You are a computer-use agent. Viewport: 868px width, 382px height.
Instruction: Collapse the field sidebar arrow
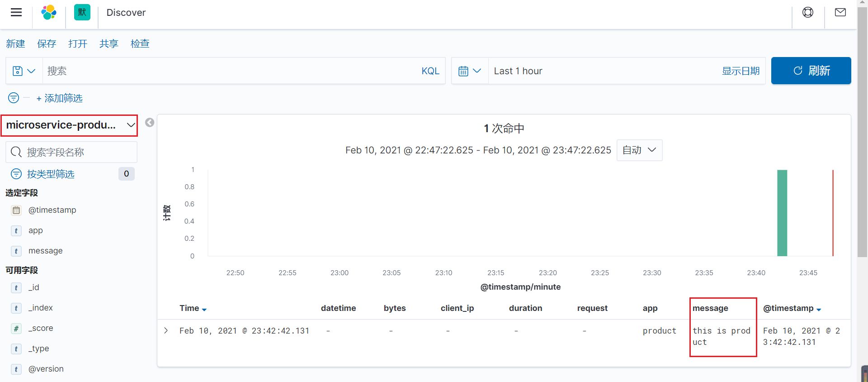150,123
